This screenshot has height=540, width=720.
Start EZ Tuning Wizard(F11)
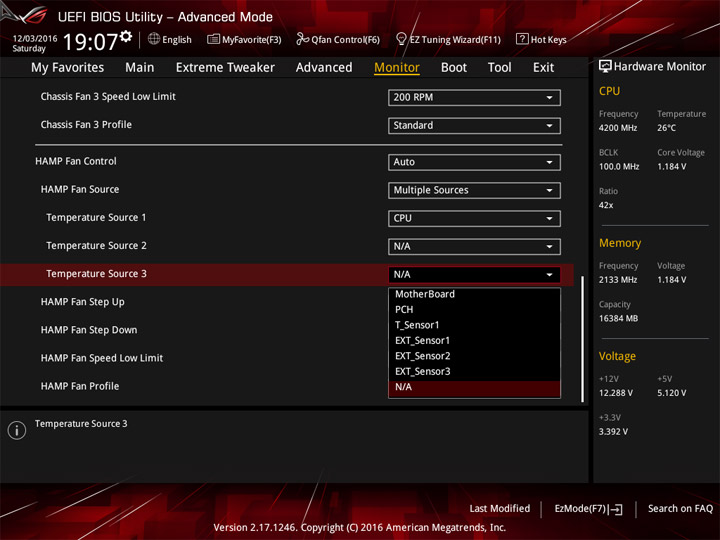tap(448, 39)
